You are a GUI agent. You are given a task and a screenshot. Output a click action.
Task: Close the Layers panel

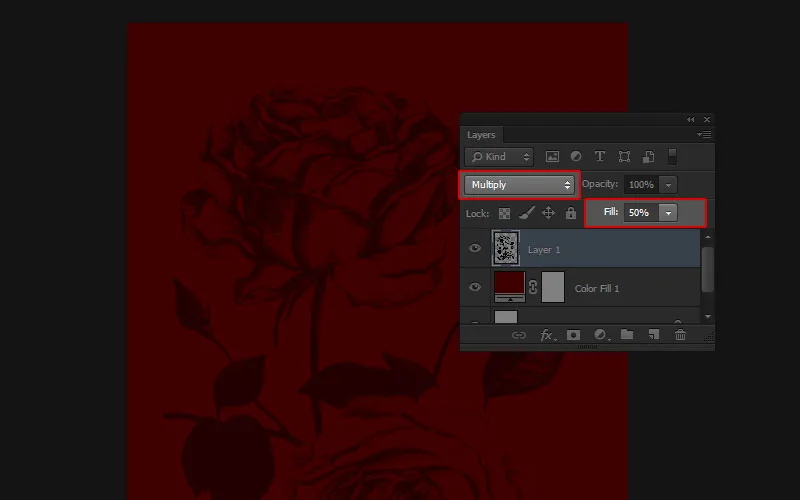pos(707,119)
